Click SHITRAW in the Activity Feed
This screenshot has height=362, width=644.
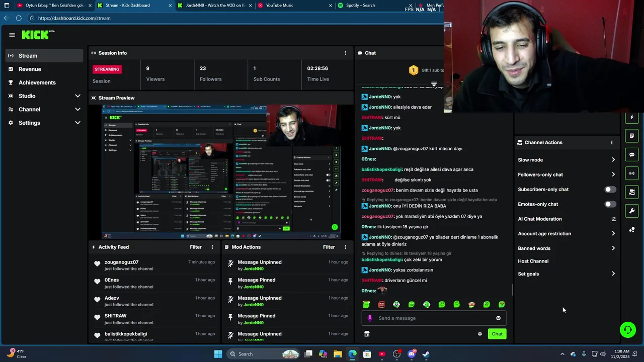tap(115, 316)
